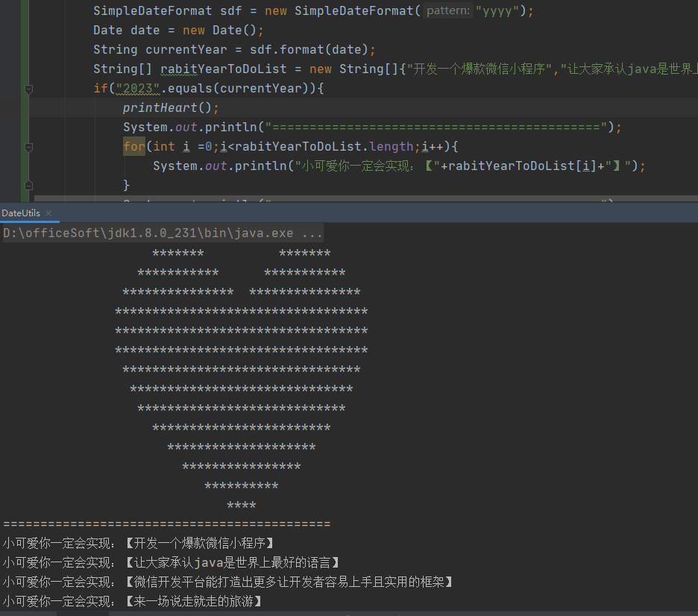Click the for keyword in the loop
The height and width of the screenshot is (616, 698).
click(x=134, y=146)
